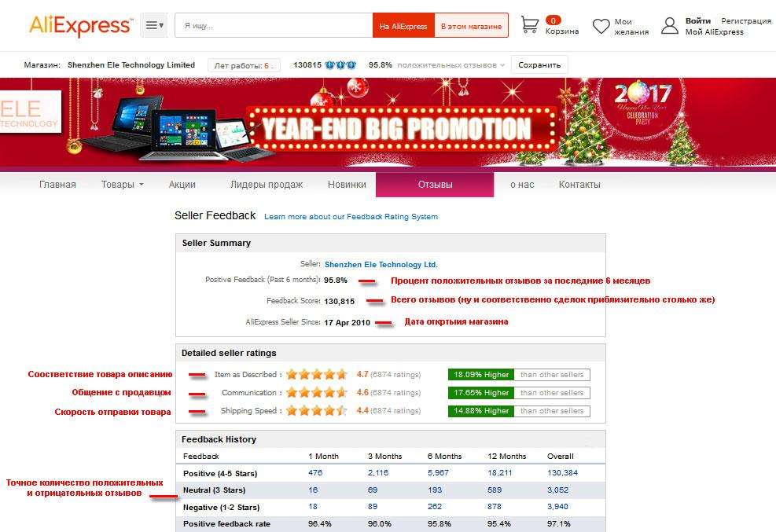Viewport: 776px width, 532px height.
Task: Select the Отзывы tab
Action: pyautogui.click(x=435, y=185)
